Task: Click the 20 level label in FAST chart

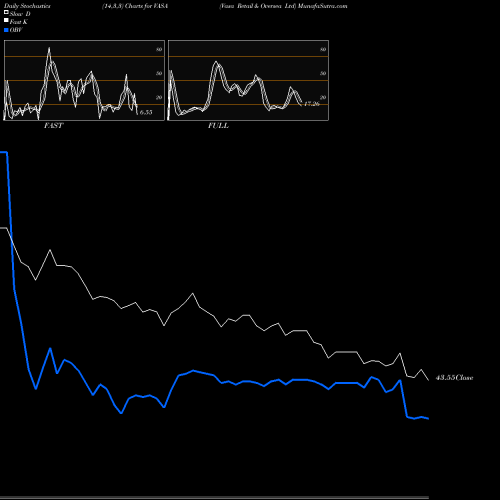Action: click(x=159, y=97)
